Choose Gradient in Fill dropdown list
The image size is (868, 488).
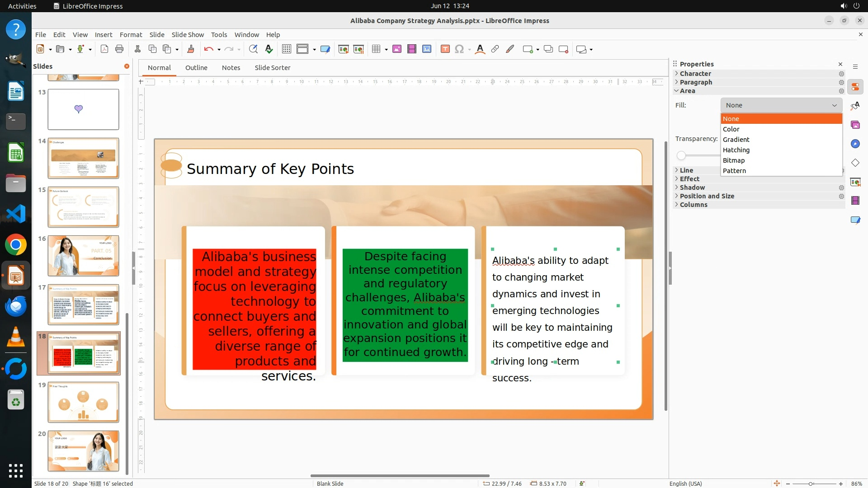(736, 140)
